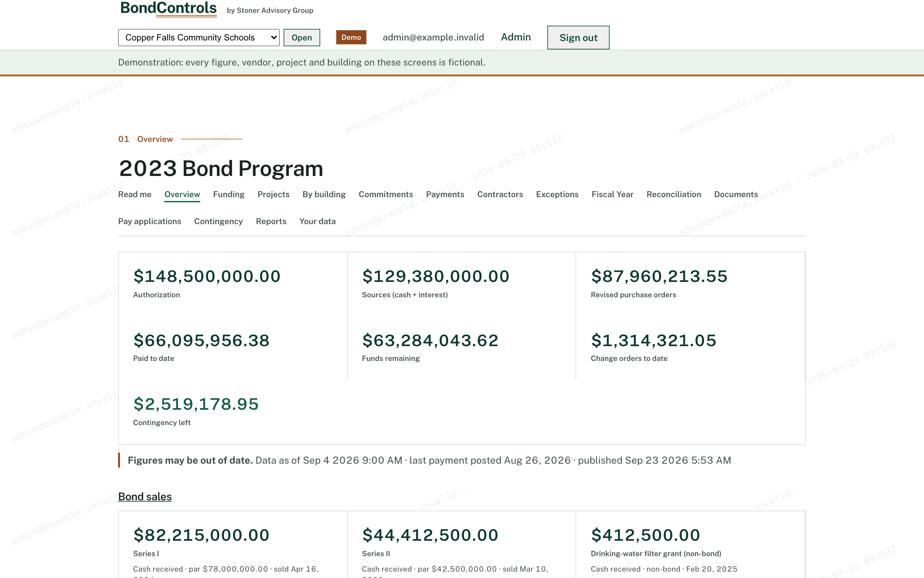Go to the Your data tab

pos(317,221)
